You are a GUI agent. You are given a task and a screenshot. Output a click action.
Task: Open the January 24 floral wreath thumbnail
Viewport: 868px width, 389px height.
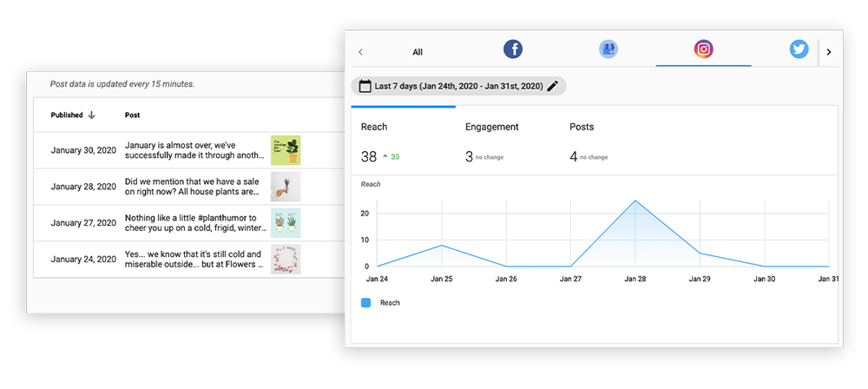tap(286, 259)
